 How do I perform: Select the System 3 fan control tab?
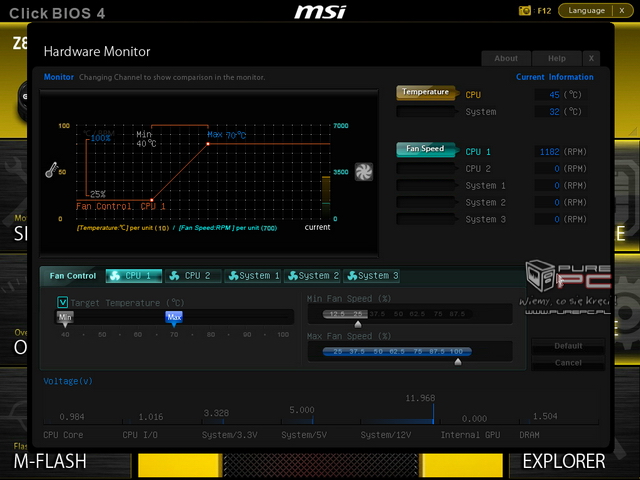[x=372, y=276]
